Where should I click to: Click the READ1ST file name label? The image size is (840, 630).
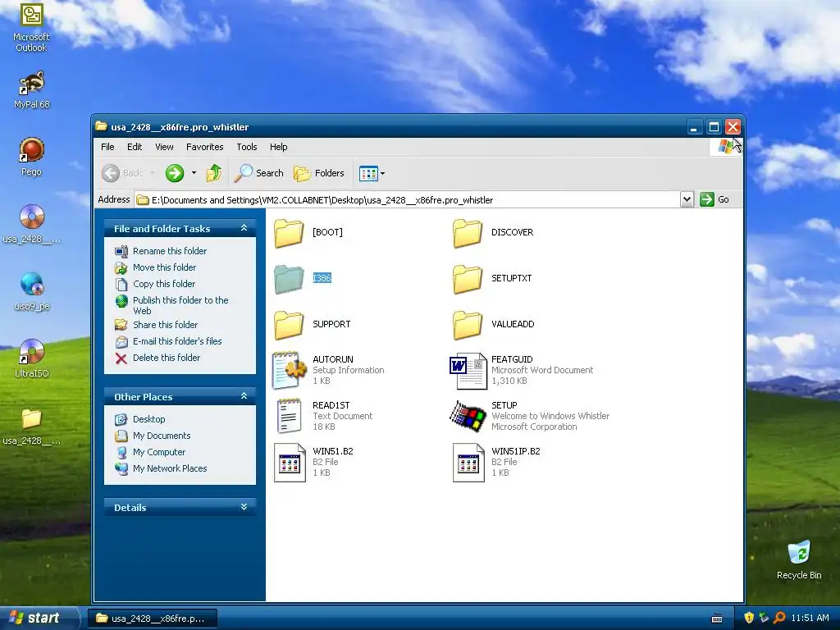click(331, 405)
